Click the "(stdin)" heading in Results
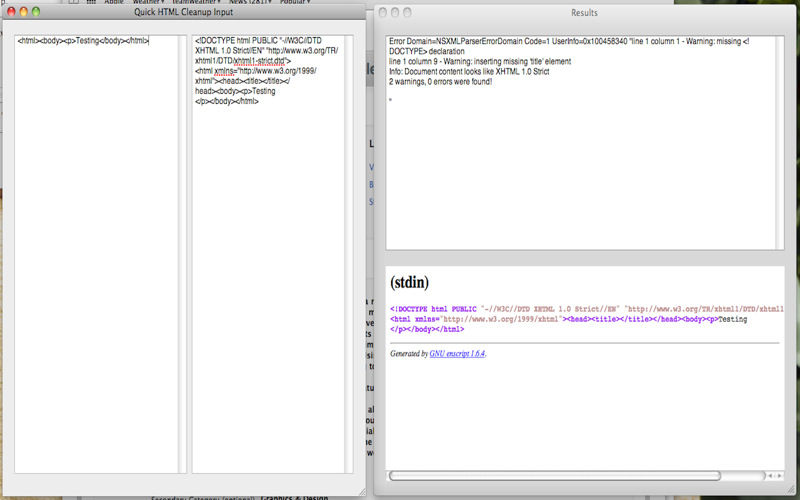The width and height of the screenshot is (800, 500). pos(409,282)
